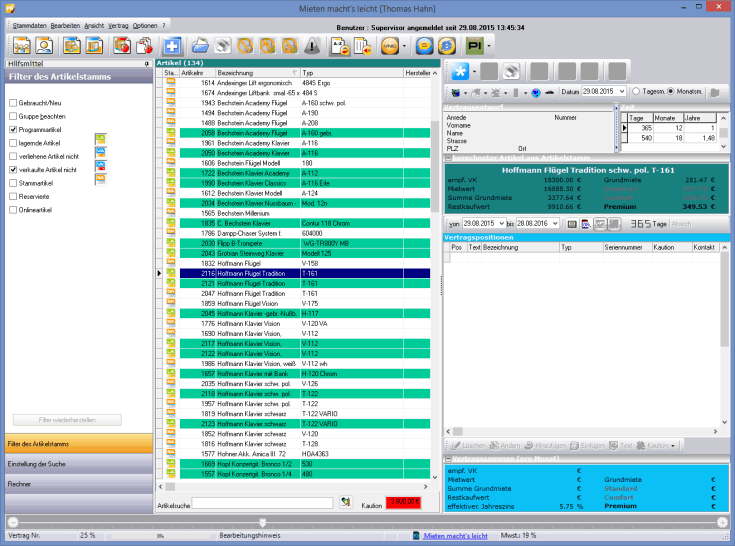
Task: Click the slider plus button at right end
Action: (x=722, y=522)
